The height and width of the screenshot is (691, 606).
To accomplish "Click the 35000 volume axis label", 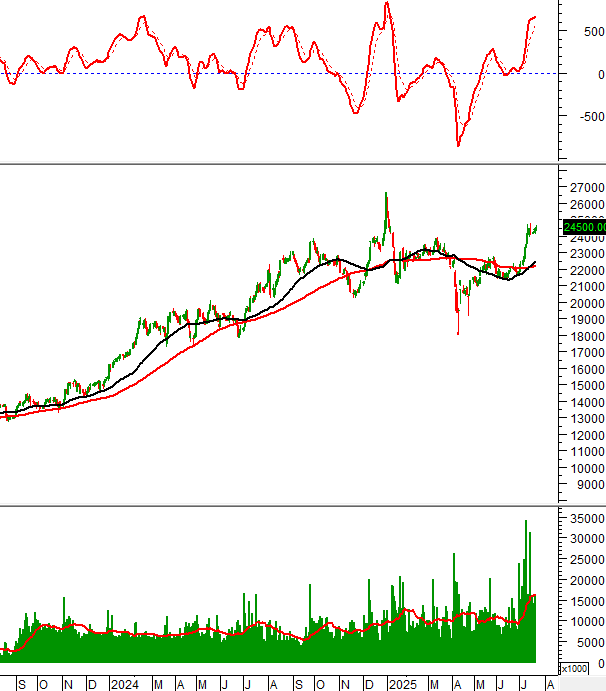I will point(587,519).
